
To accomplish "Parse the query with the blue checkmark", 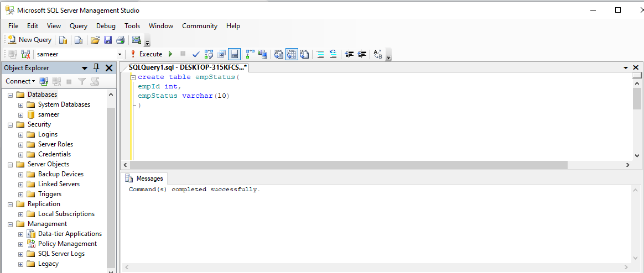I will tap(196, 54).
